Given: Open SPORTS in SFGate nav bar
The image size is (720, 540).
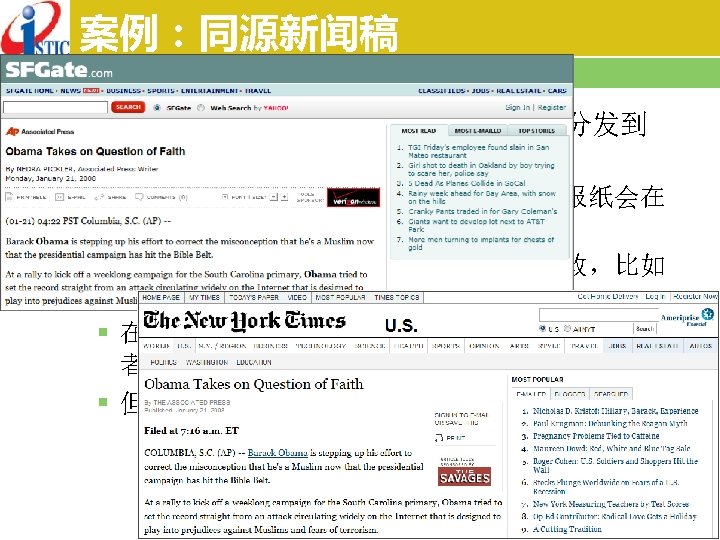Looking at the screenshot, I should click(x=161, y=91).
